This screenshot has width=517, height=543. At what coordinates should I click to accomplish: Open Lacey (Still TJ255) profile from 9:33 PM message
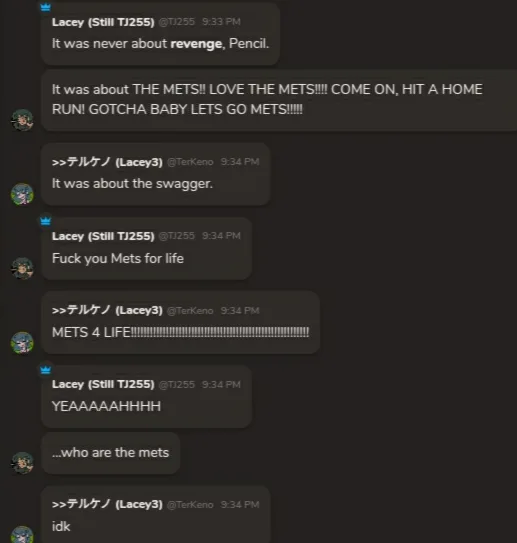[x=103, y=22]
